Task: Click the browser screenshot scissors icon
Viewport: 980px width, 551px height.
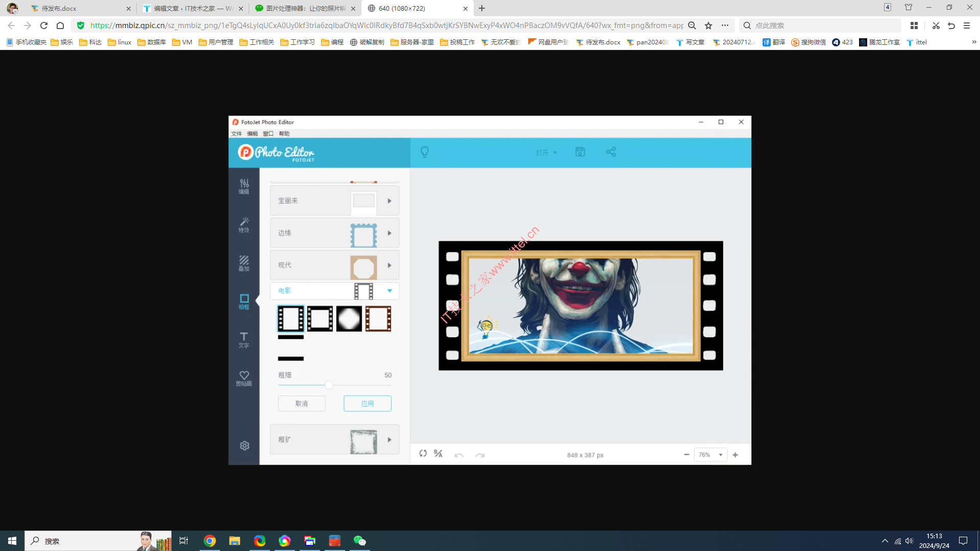Action: tap(936, 26)
